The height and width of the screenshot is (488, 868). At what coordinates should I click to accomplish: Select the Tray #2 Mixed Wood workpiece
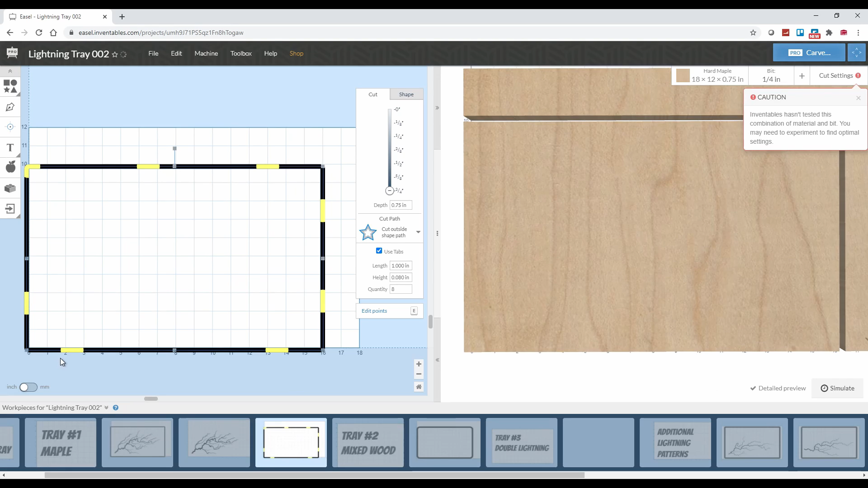coord(368,442)
